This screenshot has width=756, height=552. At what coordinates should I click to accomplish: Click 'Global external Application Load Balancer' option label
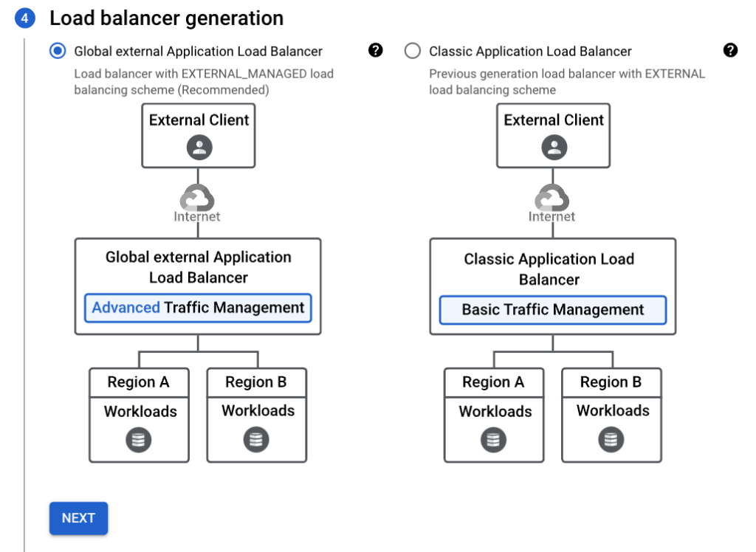click(198, 51)
